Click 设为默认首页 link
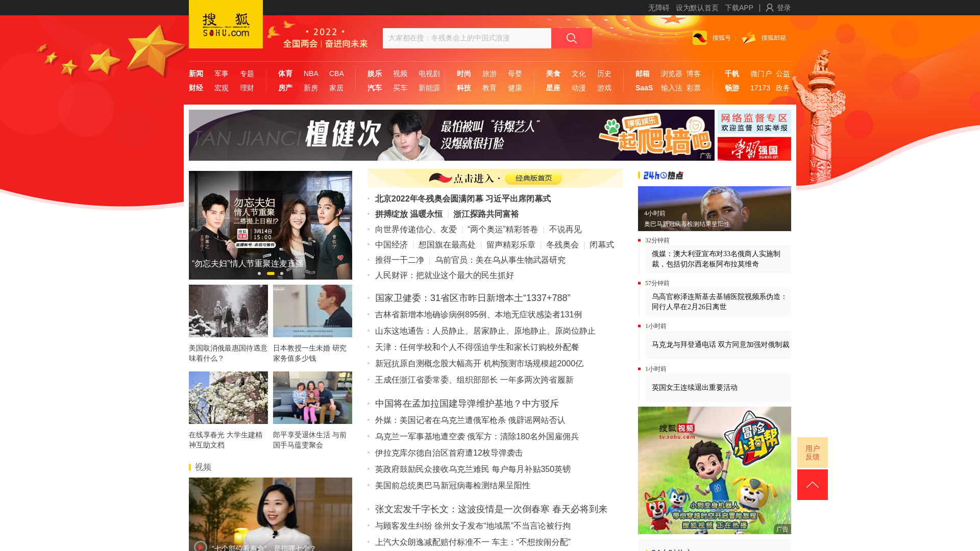Image resolution: width=980 pixels, height=551 pixels. point(697,8)
